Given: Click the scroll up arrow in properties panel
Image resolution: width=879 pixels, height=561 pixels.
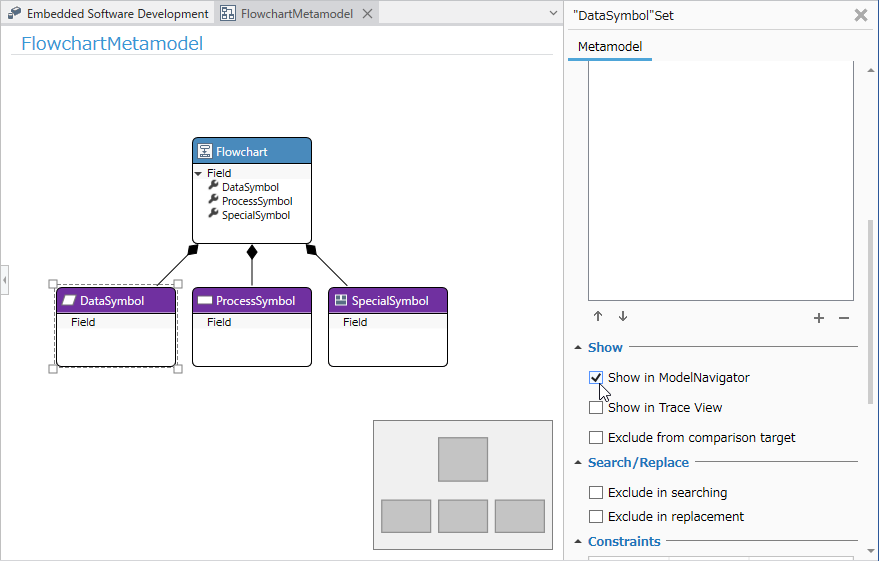Looking at the screenshot, I should 871,70.
